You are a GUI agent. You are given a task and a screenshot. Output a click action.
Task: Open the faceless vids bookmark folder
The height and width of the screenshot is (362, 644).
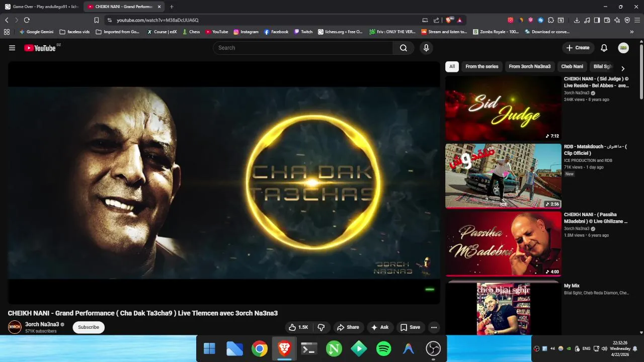pos(75,32)
